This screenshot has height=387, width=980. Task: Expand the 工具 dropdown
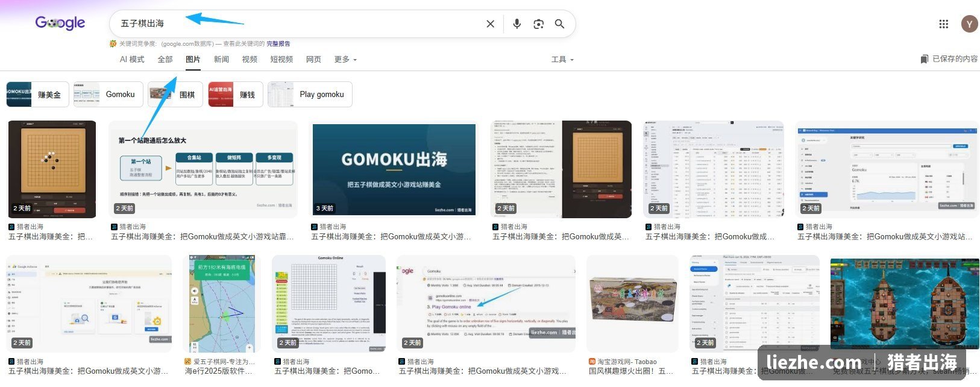point(562,59)
